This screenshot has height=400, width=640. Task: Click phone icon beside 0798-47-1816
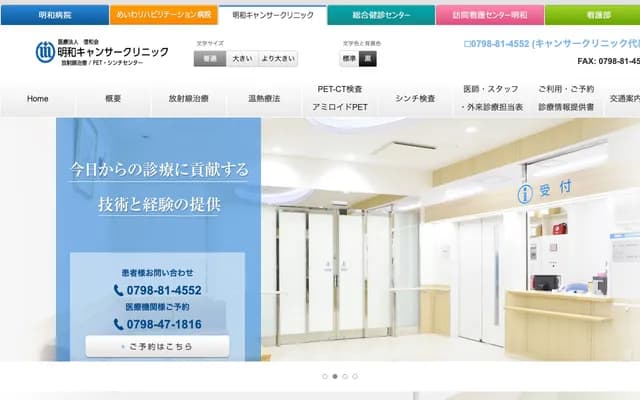coord(118,324)
